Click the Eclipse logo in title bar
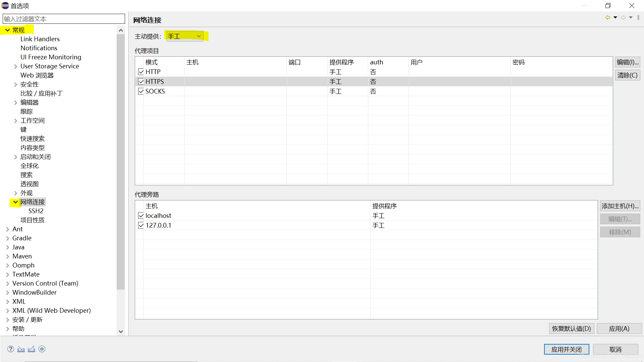The width and height of the screenshot is (644, 362). [5, 5]
